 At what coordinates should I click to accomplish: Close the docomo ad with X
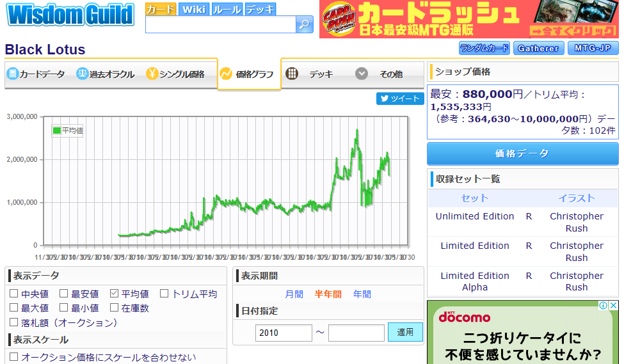point(614,305)
